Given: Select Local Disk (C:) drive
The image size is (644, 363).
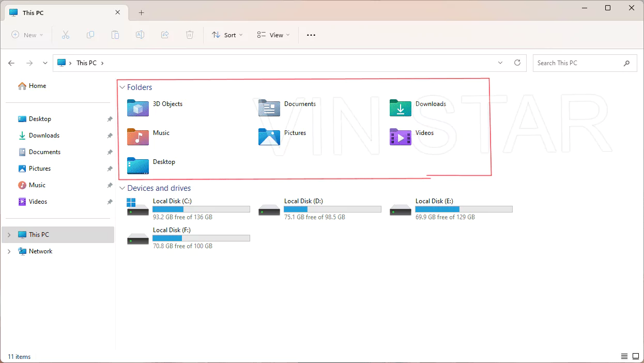Looking at the screenshot, I should coord(189,209).
